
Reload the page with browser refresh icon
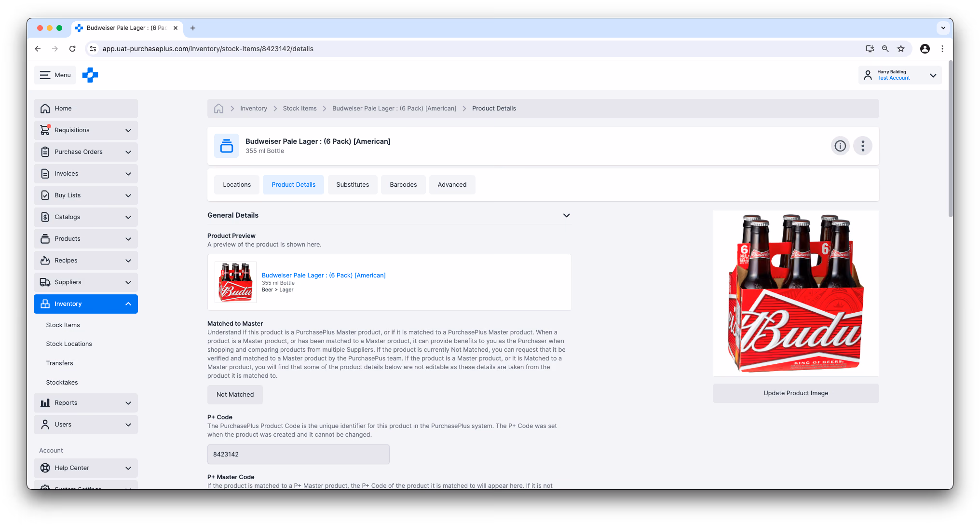click(x=72, y=49)
